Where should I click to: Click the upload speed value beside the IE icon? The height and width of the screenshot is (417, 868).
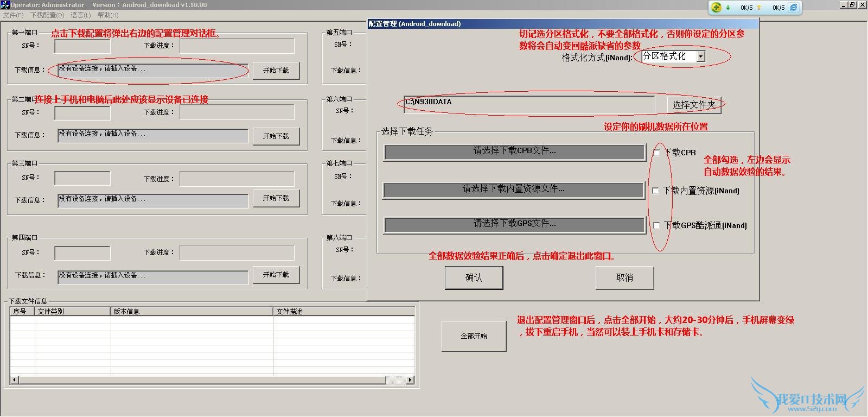778,8
